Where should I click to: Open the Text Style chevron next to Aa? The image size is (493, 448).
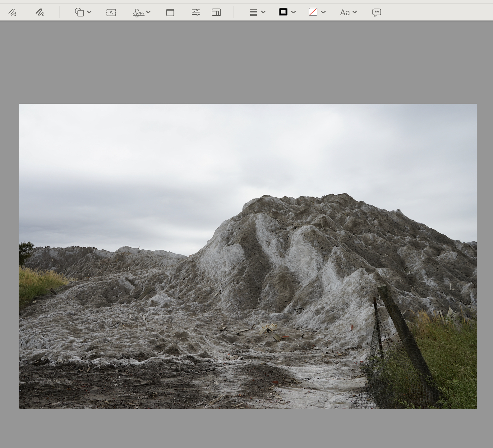pos(355,12)
